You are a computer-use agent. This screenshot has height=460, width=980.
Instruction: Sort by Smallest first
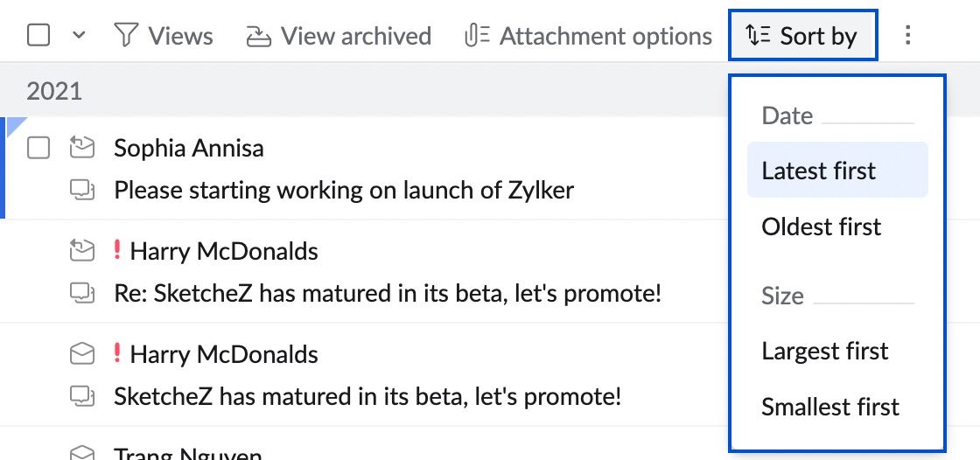point(830,407)
